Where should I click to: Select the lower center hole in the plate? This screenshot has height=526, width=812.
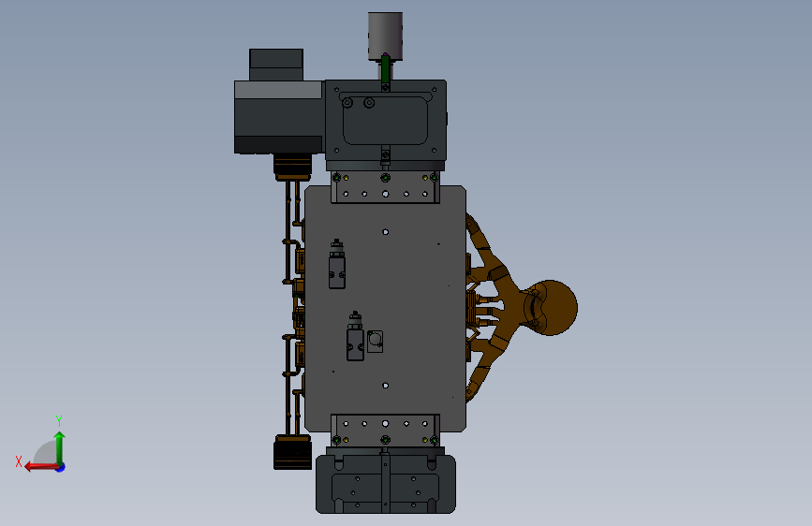point(385,386)
